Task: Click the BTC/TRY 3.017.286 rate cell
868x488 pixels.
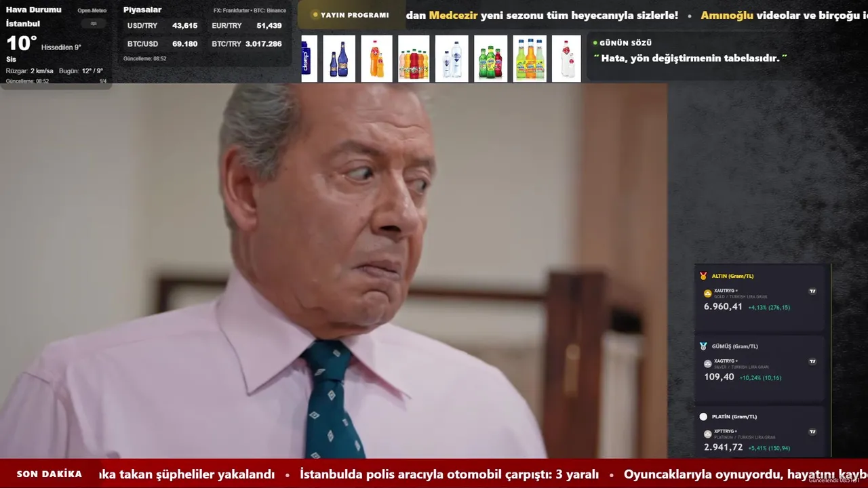Action: click(247, 44)
